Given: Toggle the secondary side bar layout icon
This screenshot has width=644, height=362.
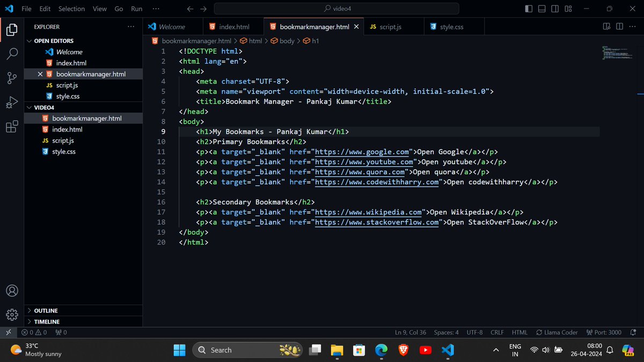Looking at the screenshot, I should point(555,9).
